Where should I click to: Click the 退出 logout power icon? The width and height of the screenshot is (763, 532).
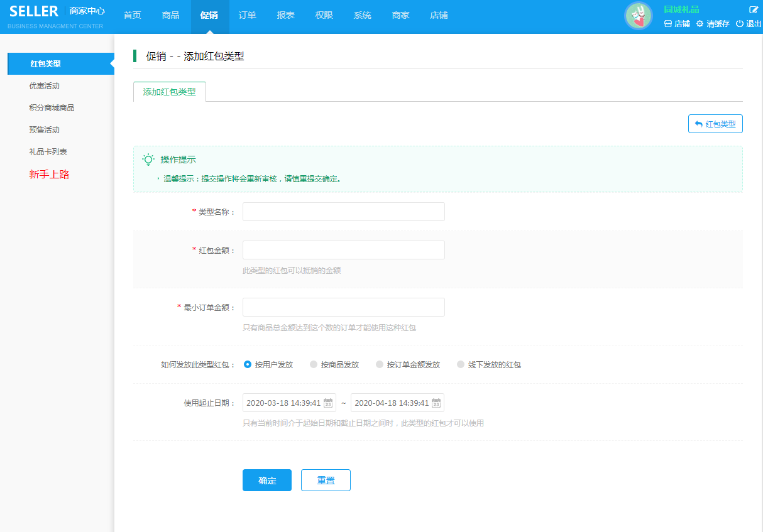[x=740, y=24]
